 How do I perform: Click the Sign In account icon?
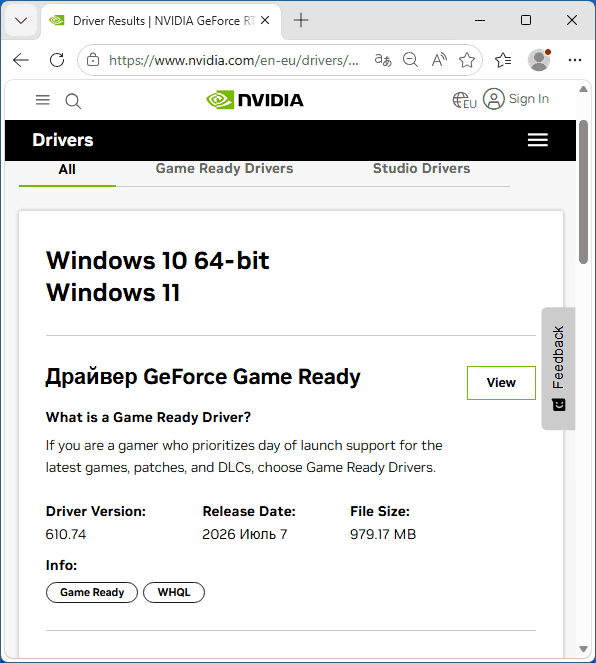494,99
